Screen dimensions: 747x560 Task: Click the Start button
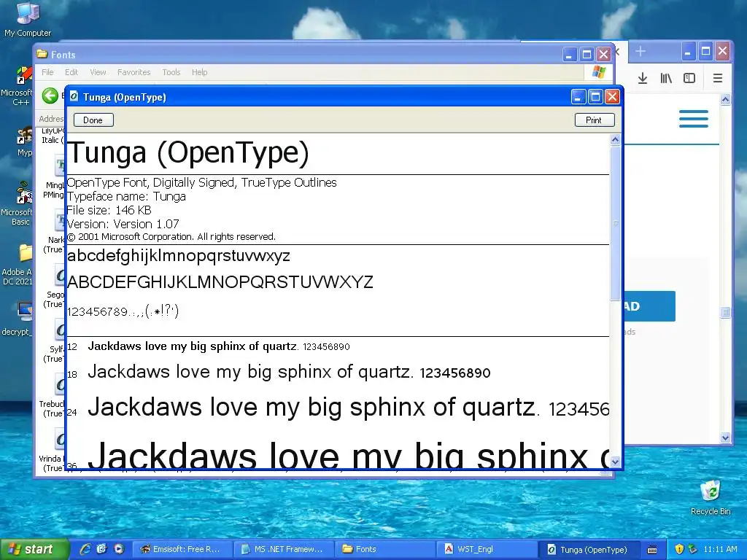(x=34, y=549)
